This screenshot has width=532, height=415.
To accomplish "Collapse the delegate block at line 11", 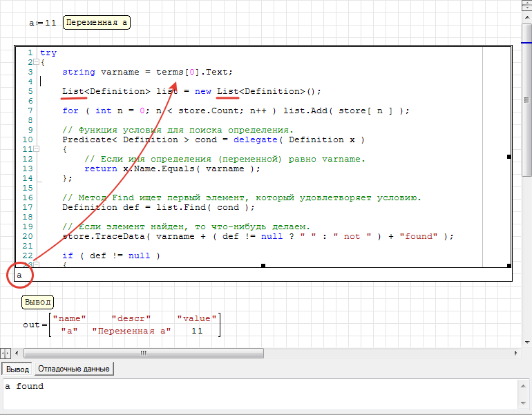I will pyautogui.click(x=37, y=149).
